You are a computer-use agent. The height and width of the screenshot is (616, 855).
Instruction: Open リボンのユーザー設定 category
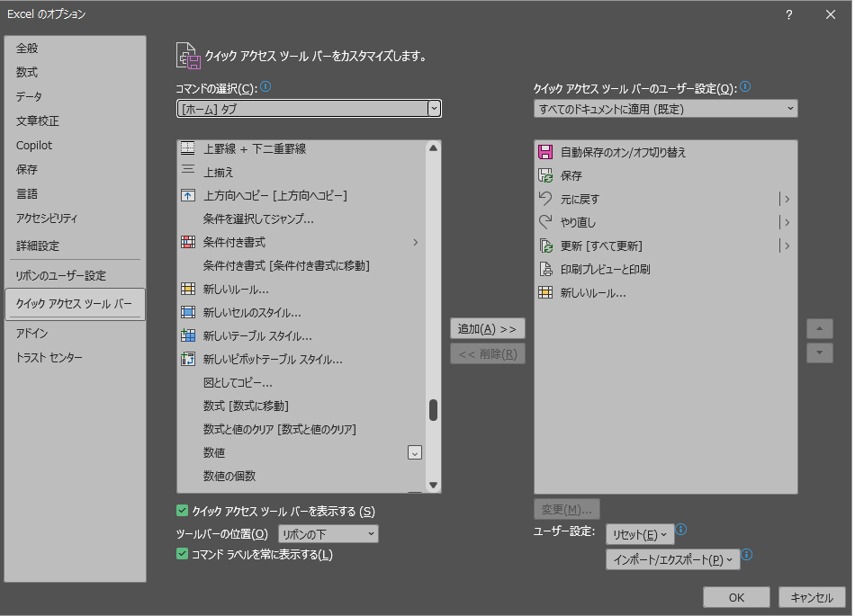75,275
